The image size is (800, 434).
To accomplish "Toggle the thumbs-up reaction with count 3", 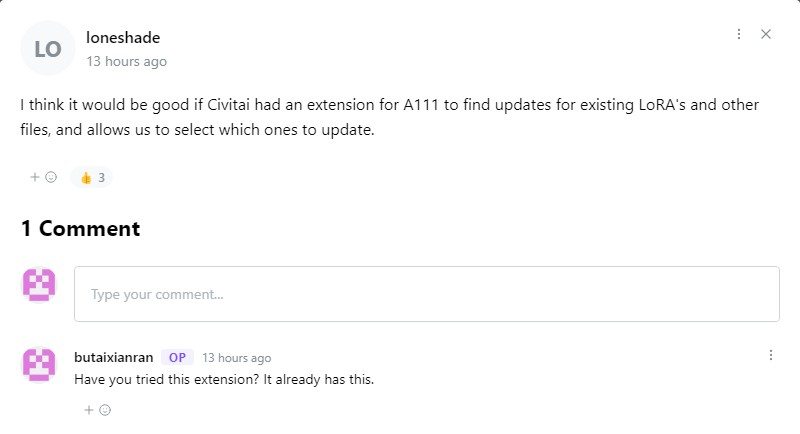I will coord(92,177).
